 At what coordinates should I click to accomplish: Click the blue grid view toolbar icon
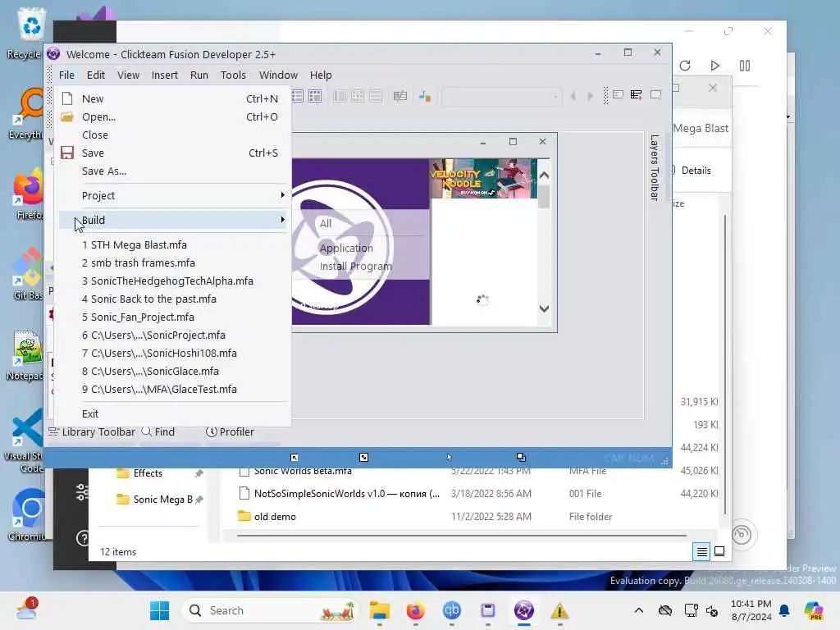coord(315,96)
